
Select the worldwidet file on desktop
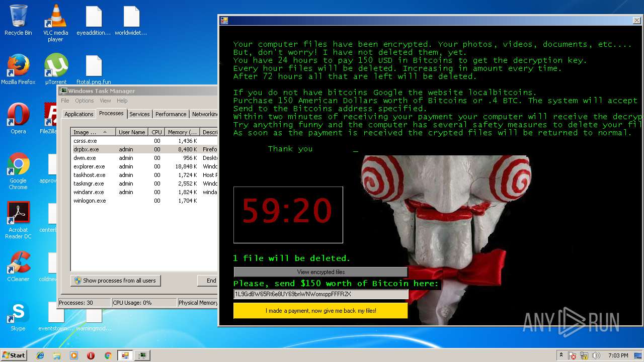131,21
